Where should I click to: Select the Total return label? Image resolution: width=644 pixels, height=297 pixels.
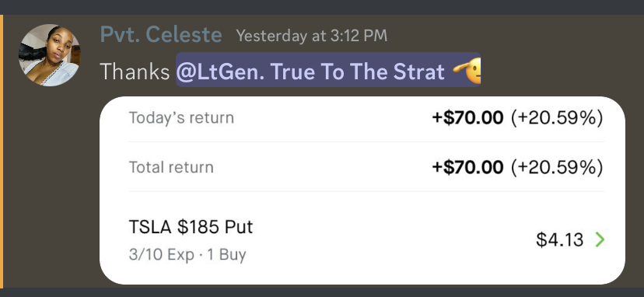coord(171,167)
